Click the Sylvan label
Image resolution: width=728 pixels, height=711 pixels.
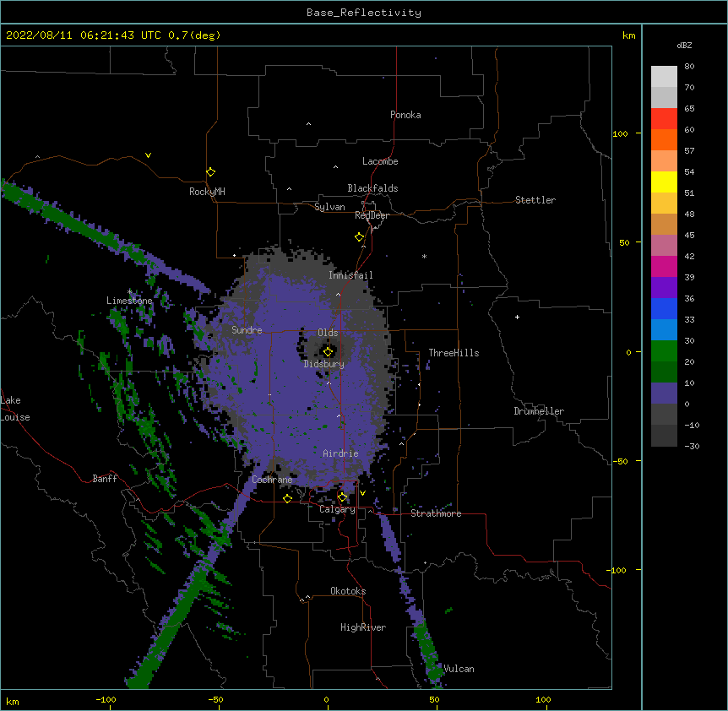[x=329, y=207]
